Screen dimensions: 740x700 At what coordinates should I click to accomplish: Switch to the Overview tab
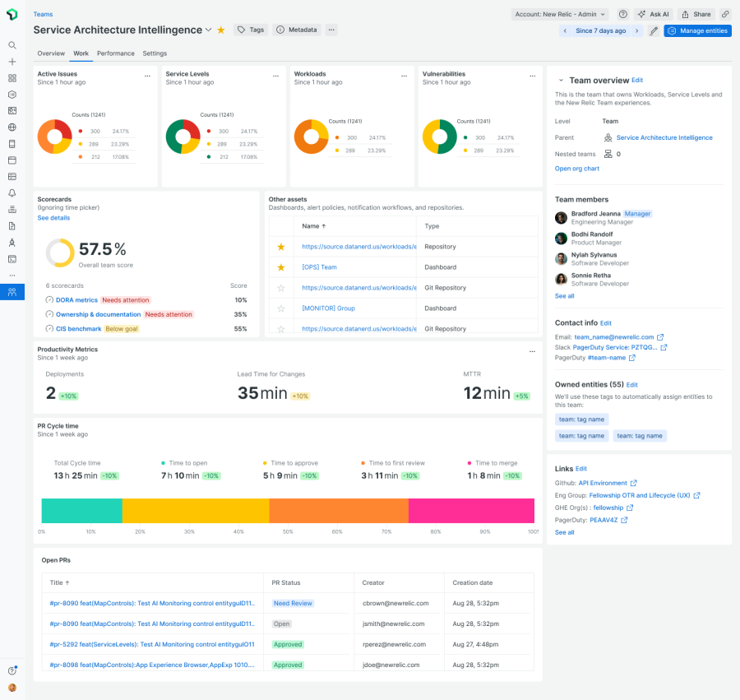[51, 53]
